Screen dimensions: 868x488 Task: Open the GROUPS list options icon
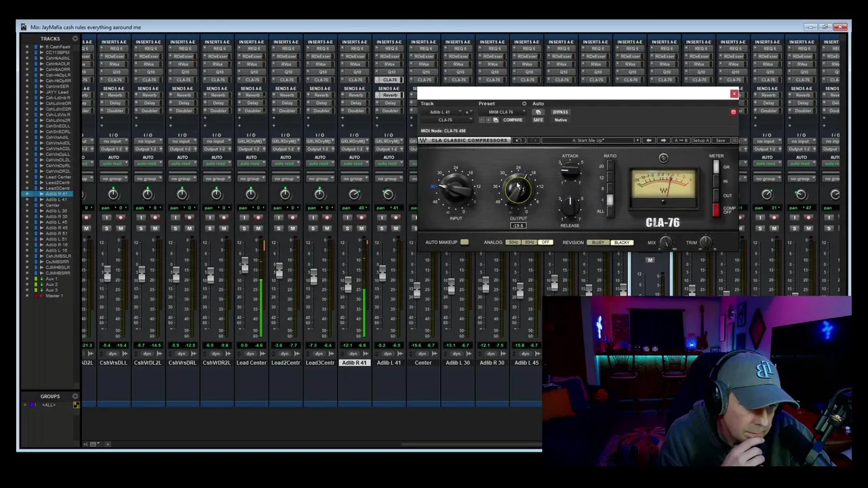pyautogui.click(x=75, y=396)
